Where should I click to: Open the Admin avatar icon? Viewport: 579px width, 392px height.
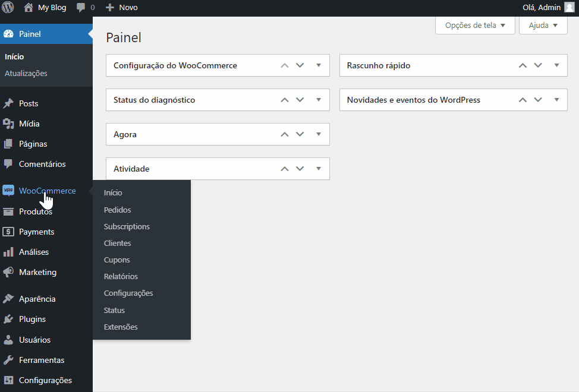(569, 7)
